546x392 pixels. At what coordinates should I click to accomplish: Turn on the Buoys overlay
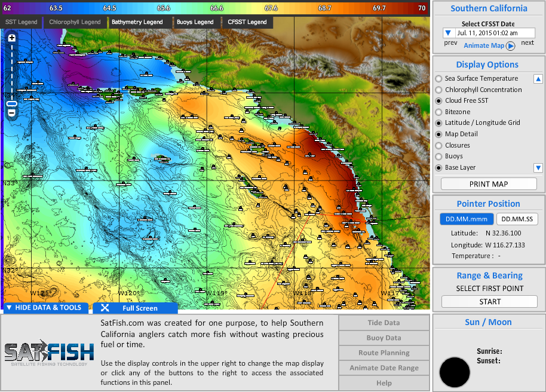[x=438, y=156]
